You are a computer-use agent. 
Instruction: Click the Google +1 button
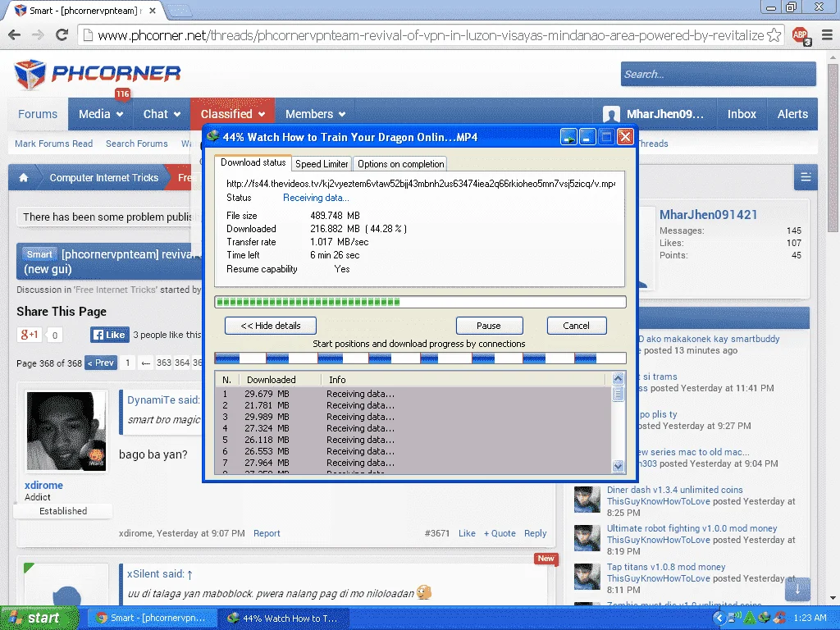tap(29, 335)
